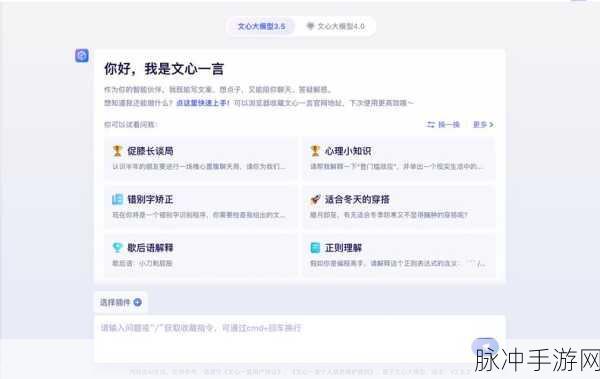Select the 促膝长谈局 suggestion card
The image size is (600, 379).
201,158
